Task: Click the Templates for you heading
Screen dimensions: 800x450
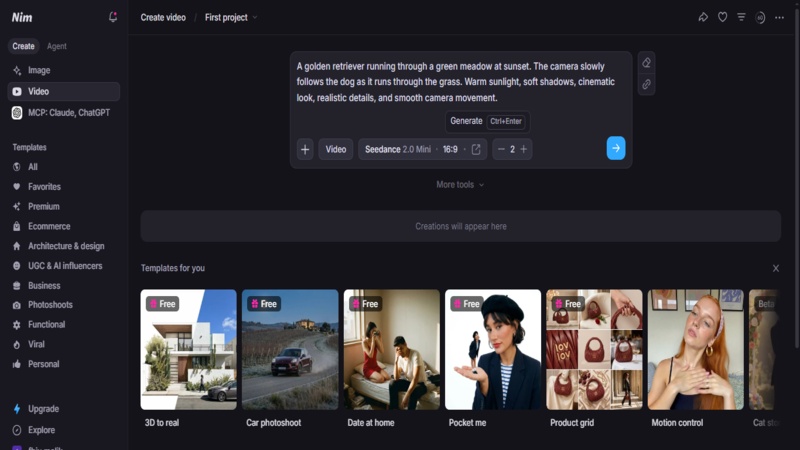Action: 173,268
